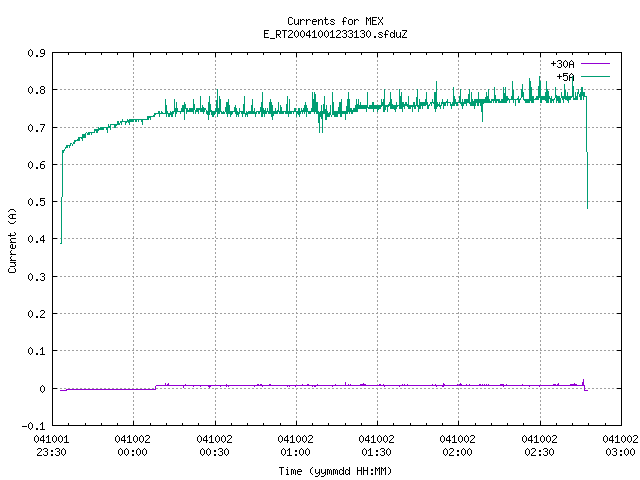
Task: Click the x-axis tick label 041002 00:30
Action: (x=214, y=446)
